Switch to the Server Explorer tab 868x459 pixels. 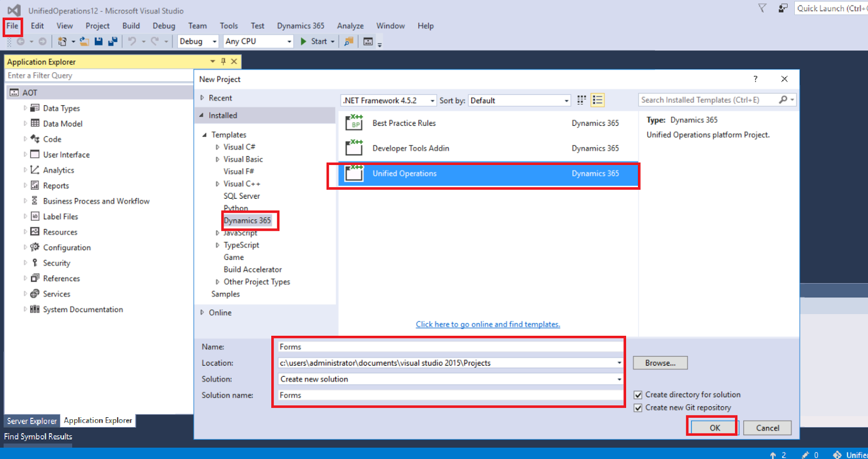point(32,421)
